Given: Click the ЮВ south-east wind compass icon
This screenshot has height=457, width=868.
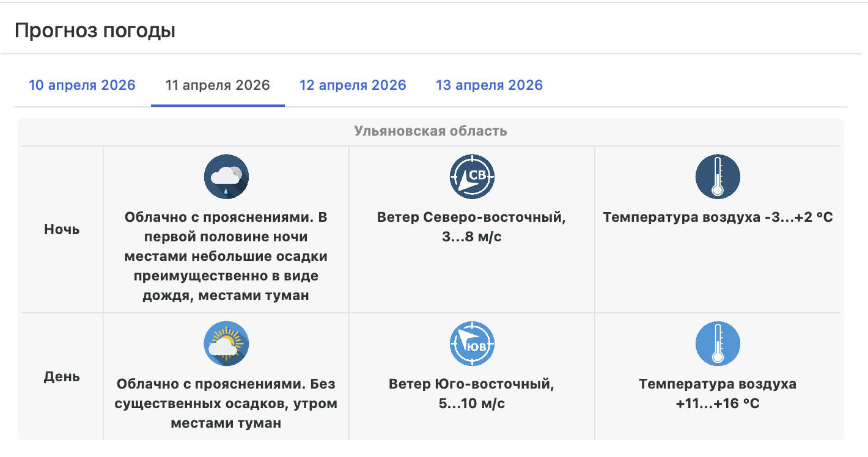Looking at the screenshot, I should pos(472,344).
